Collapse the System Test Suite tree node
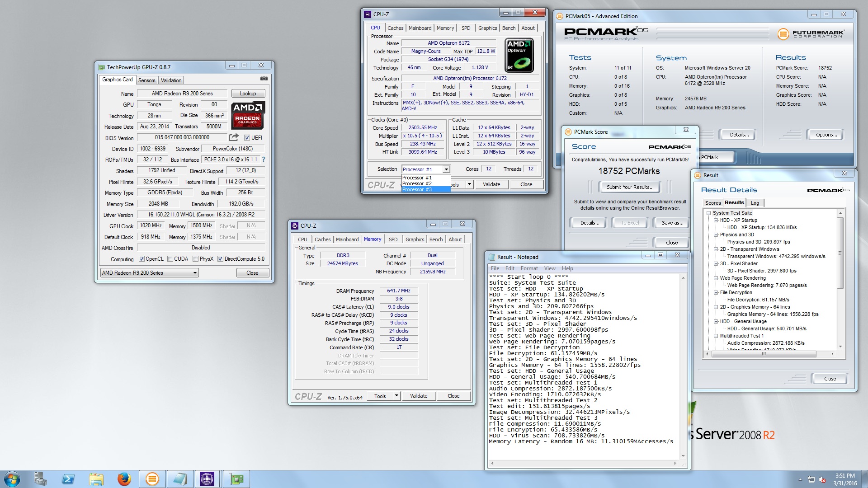Screen dimensions: 868x488 708,213
